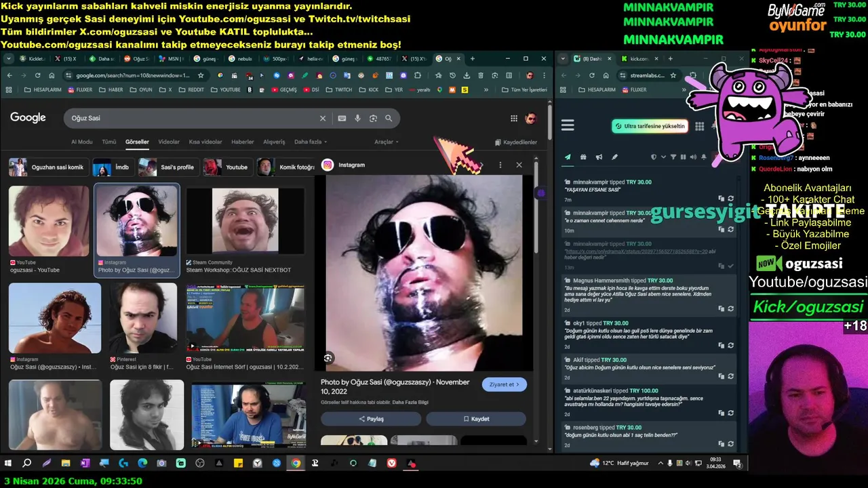
Task: Open the Google apps grid
Action: 514,119
